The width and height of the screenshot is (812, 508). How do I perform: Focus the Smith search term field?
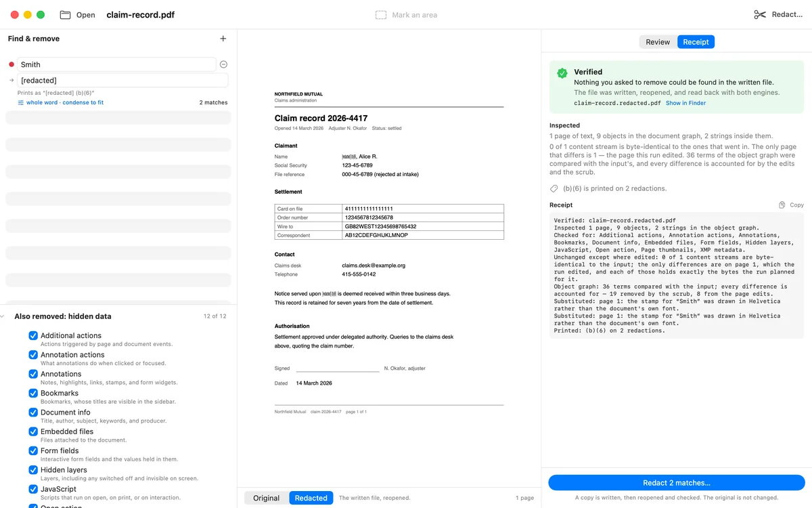[117, 64]
